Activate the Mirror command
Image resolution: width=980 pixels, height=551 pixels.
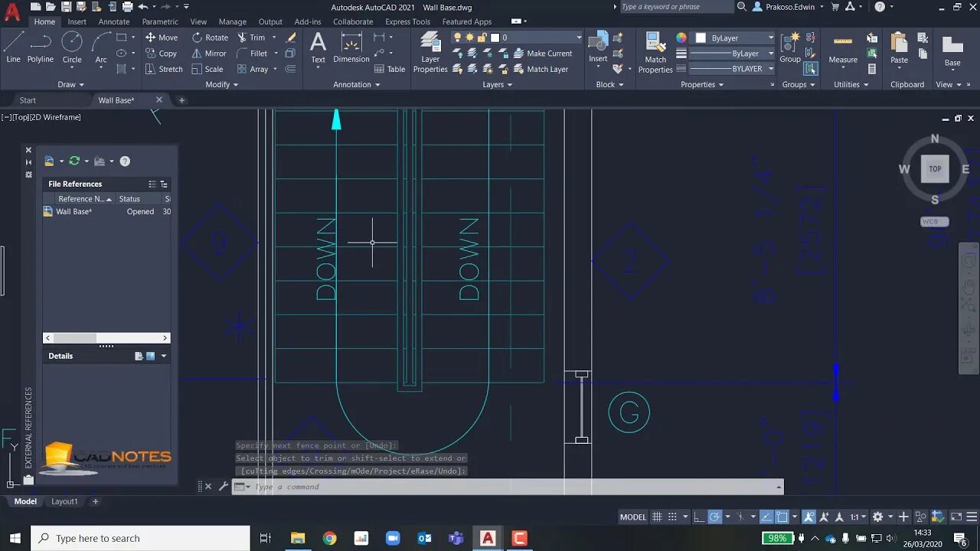(209, 54)
